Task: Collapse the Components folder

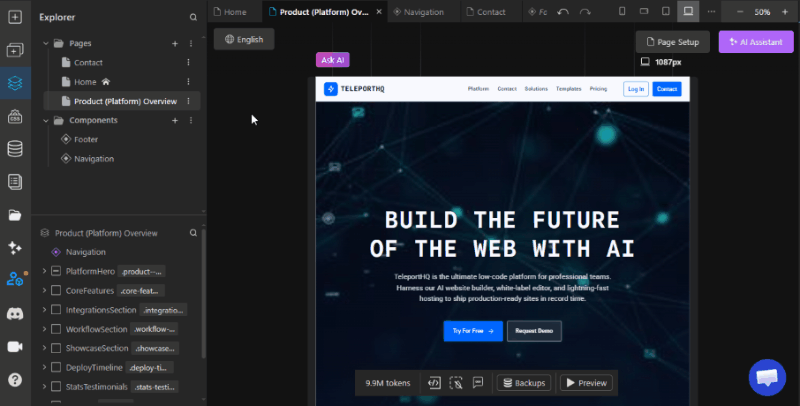Action: point(45,120)
